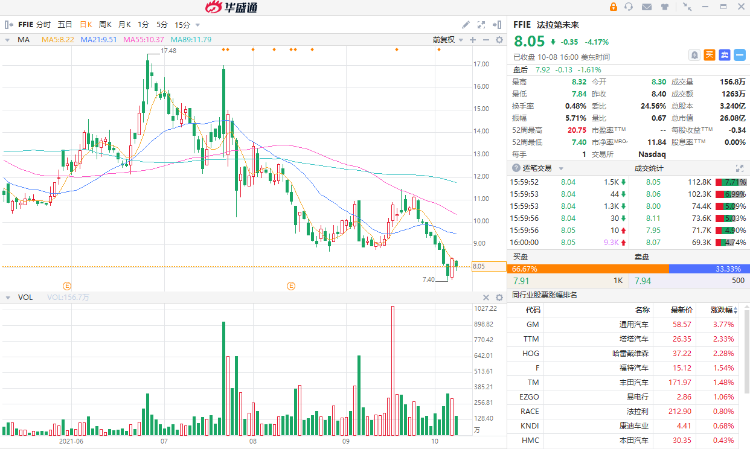Zoom in chart with plus icon
Viewport: 750px width, 449px height.
(473, 40)
